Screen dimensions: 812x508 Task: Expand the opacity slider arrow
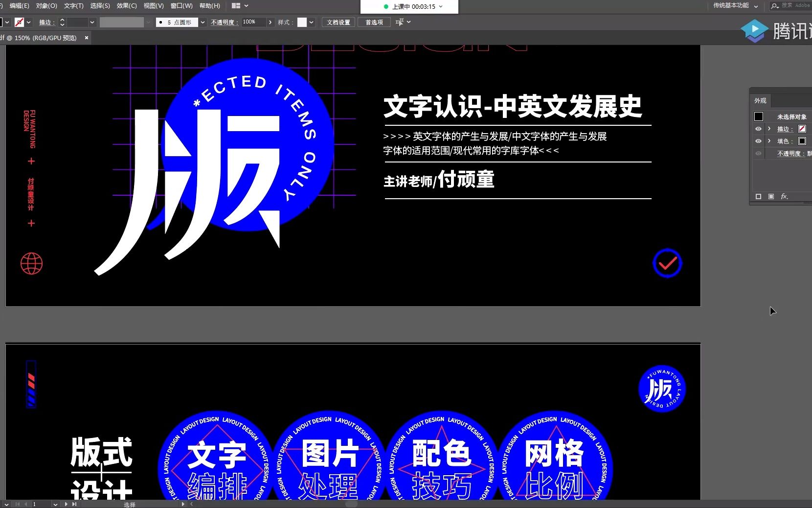pos(270,22)
